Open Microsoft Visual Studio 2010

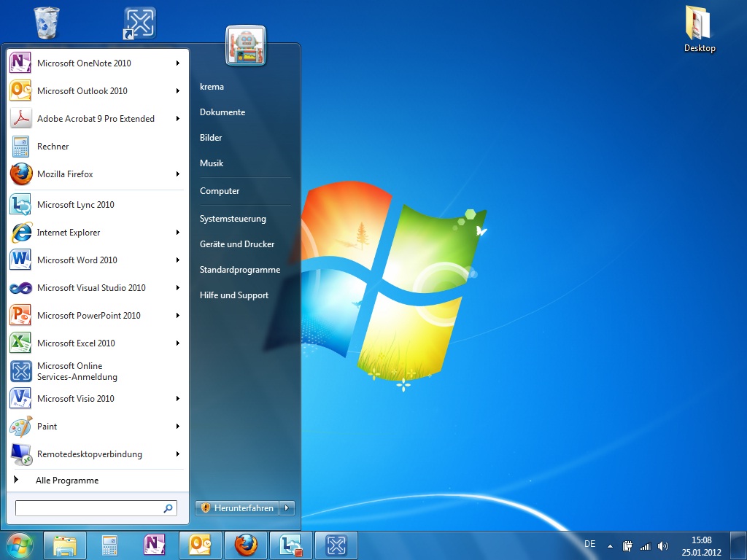pos(91,288)
